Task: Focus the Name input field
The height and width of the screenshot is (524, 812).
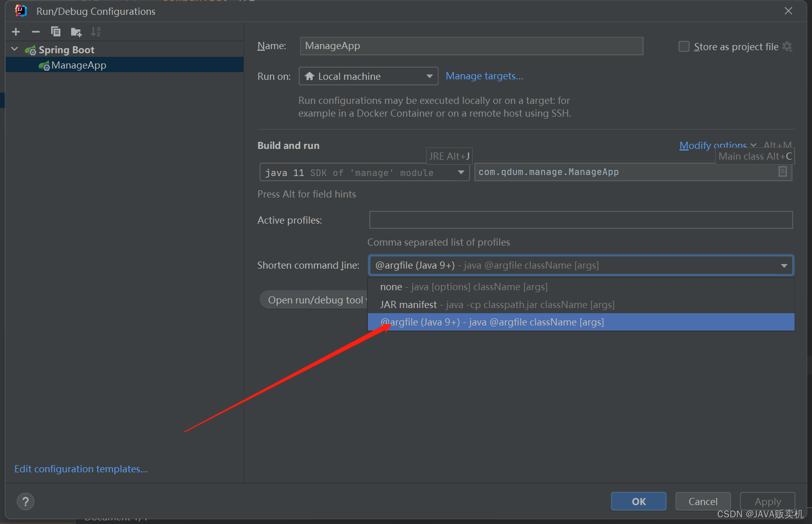Action: click(471, 46)
